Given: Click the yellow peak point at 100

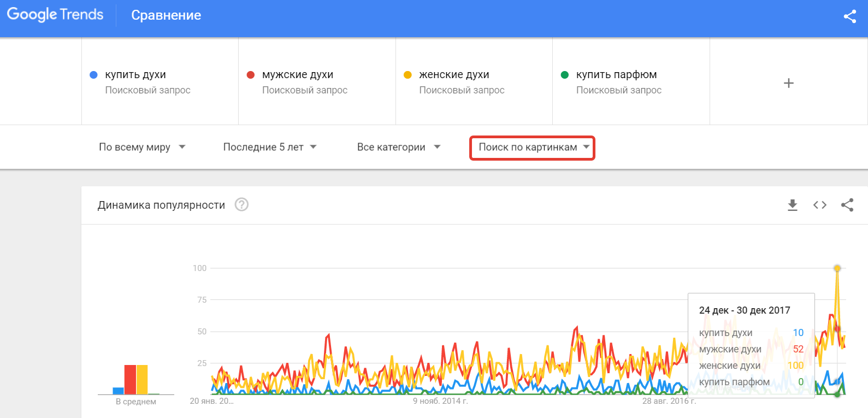Looking at the screenshot, I should coord(837,268).
